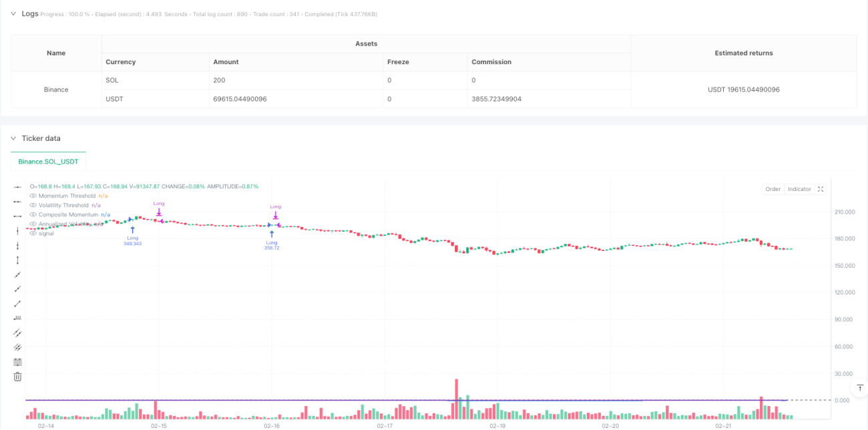Toggle visibility of Volatility Threshold
The height and width of the screenshot is (430, 868).
(x=33, y=205)
